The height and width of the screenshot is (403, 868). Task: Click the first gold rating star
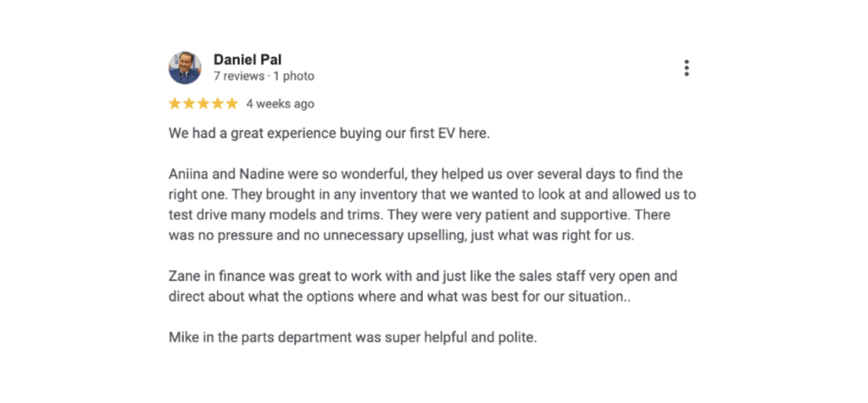click(175, 103)
